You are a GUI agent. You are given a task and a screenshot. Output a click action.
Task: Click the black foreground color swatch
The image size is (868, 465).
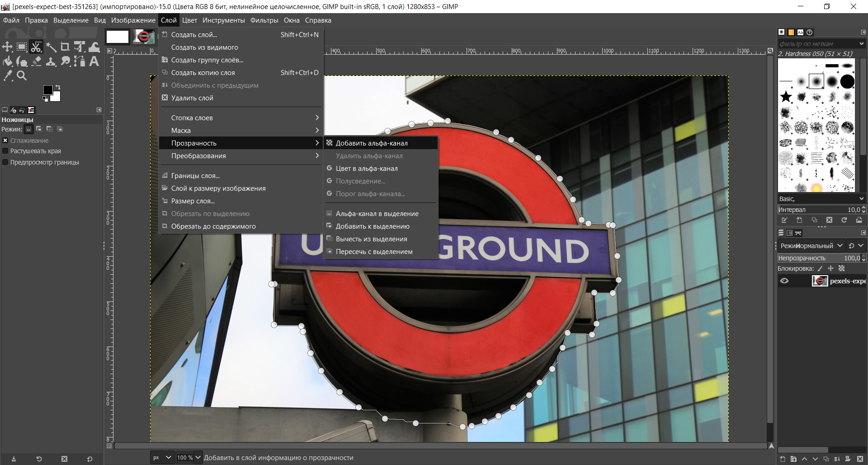(x=47, y=90)
